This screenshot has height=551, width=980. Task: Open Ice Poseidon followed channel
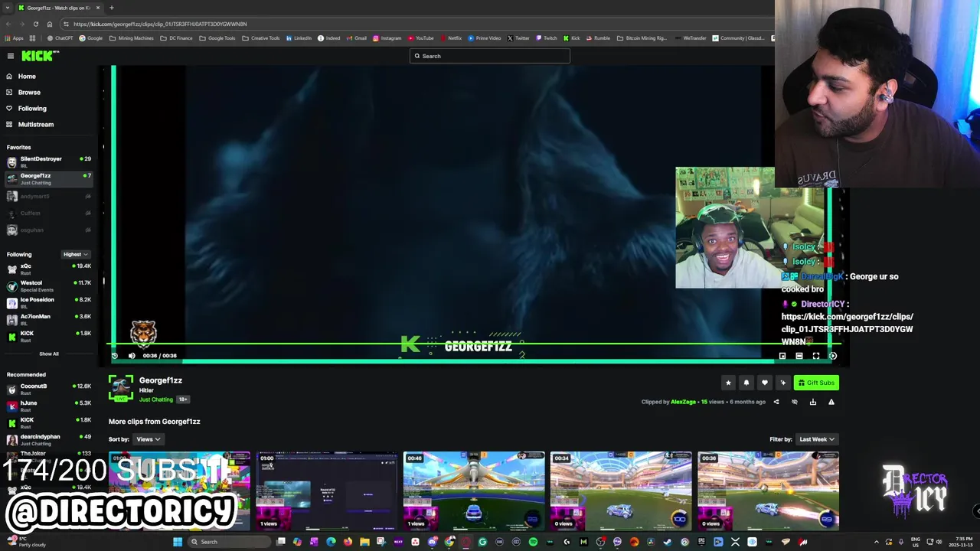click(49, 302)
